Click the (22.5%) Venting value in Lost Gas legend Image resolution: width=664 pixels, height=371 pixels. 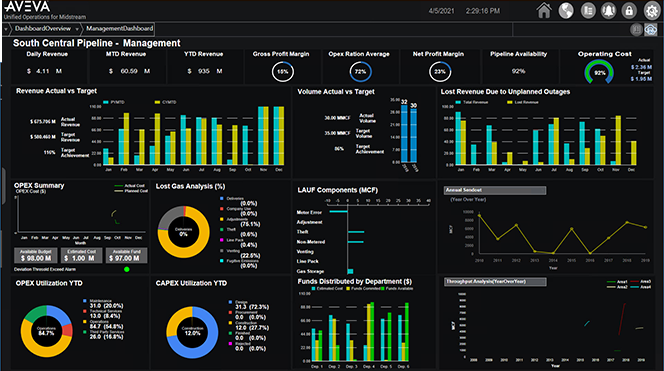pos(250,255)
